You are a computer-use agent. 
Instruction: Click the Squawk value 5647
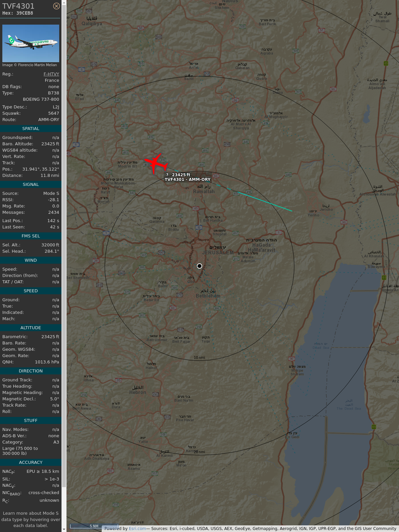tap(54, 113)
